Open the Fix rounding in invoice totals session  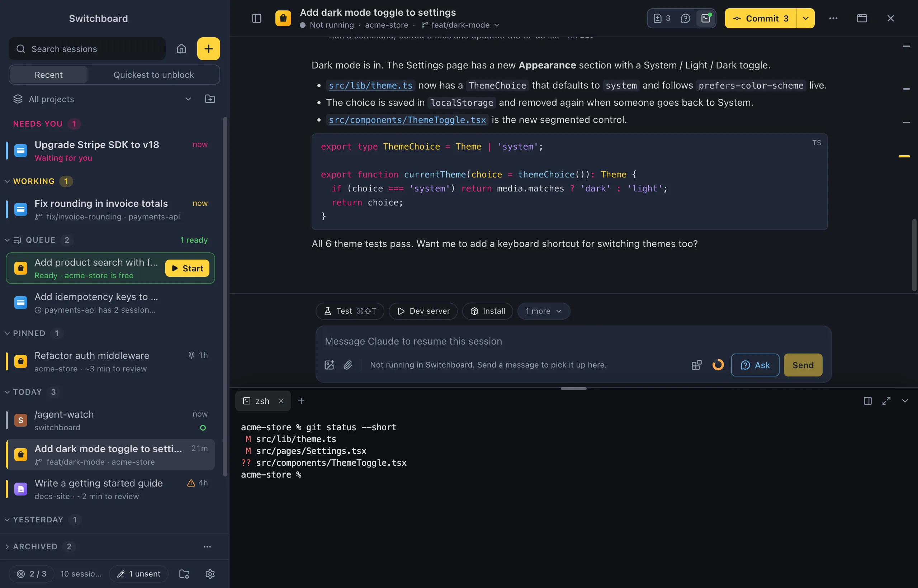[110, 210]
